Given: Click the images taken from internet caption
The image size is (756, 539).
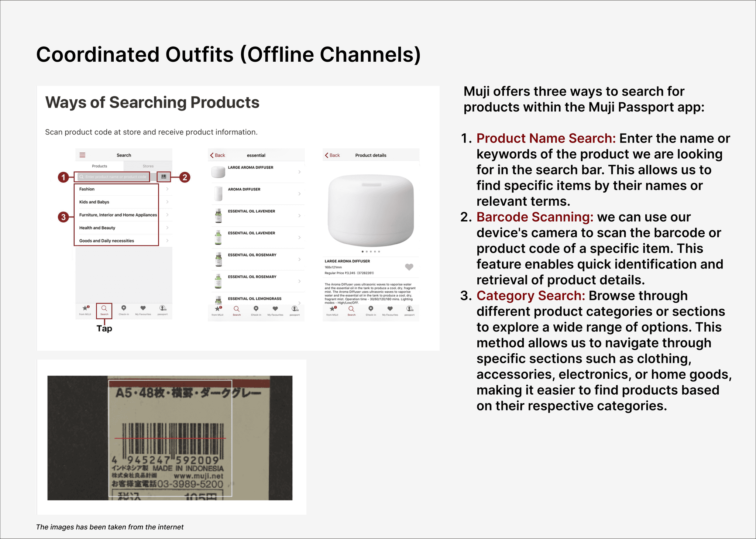Looking at the screenshot, I should [x=110, y=527].
